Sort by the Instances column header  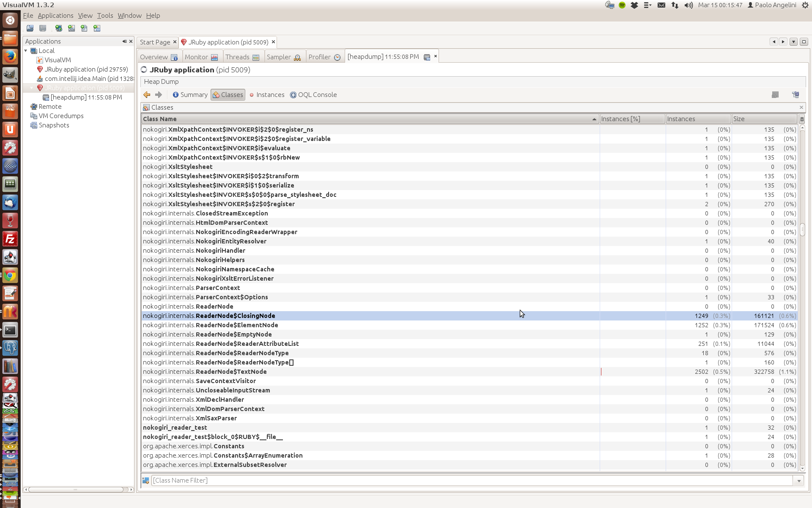coord(698,119)
